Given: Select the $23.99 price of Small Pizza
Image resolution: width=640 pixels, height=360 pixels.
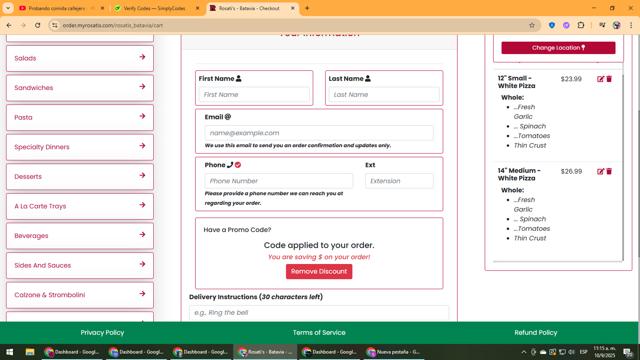Looking at the screenshot, I should (x=571, y=79).
